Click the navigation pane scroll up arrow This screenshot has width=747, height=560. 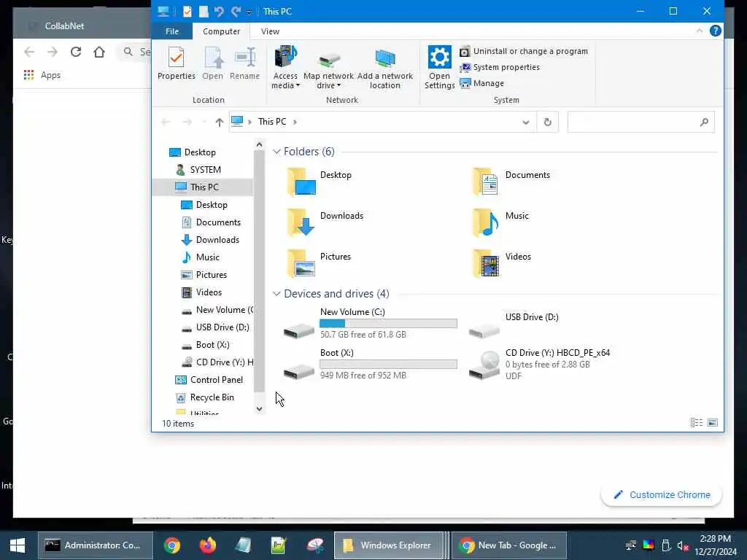[259, 144]
